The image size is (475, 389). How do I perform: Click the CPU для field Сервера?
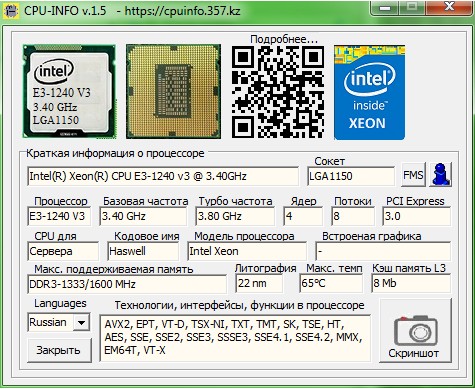pyautogui.click(x=63, y=251)
